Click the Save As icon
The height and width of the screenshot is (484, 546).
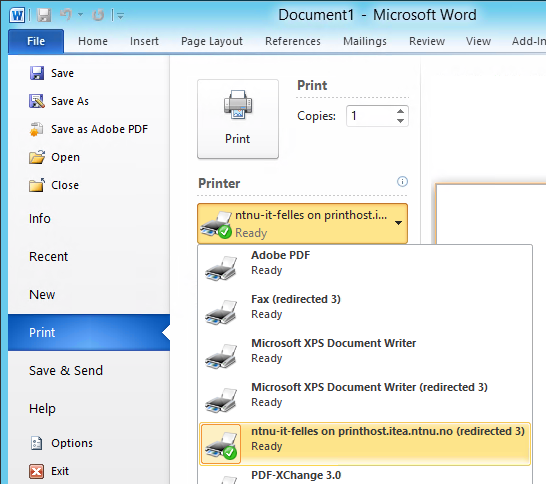coord(37,101)
